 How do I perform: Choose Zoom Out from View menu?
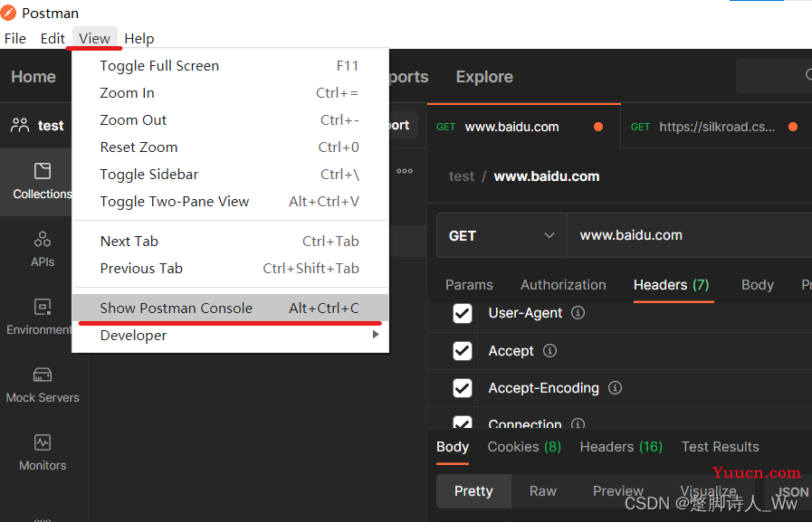point(231,120)
